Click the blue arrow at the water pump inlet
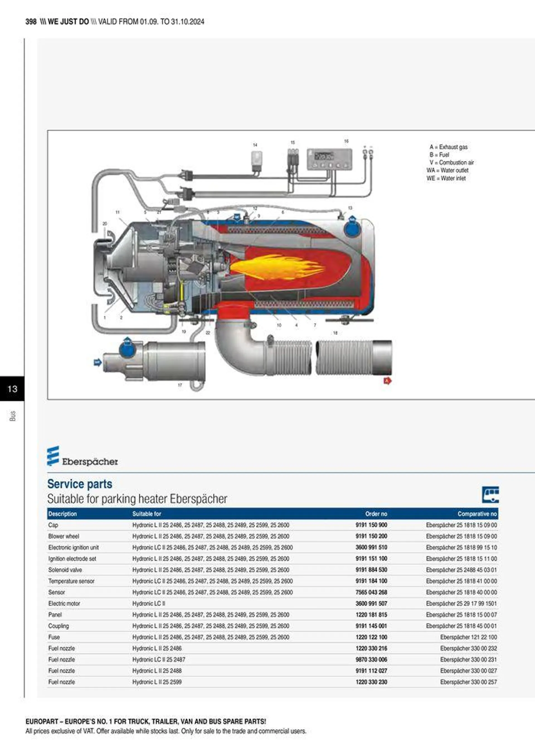The height and width of the screenshot is (756, 535). click(97, 362)
